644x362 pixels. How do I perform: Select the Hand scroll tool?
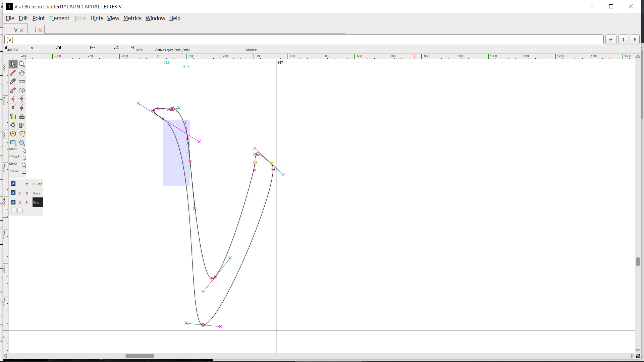22,73
